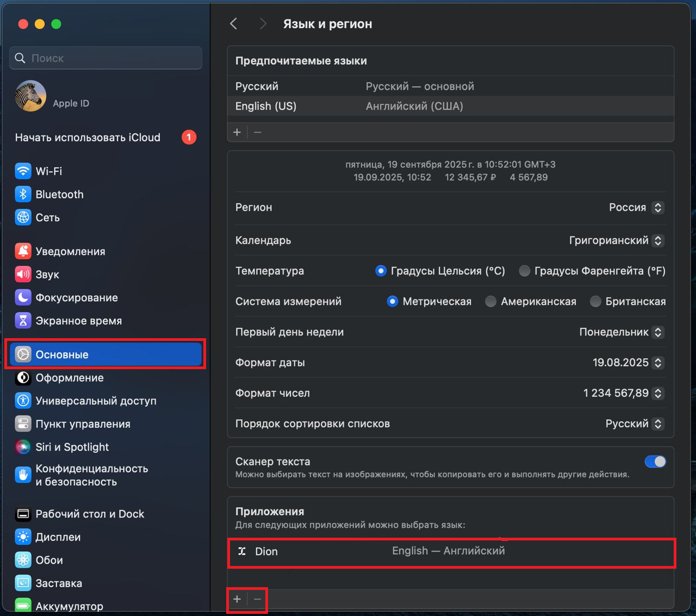Click the Bluetooth icon in sidebar
The image size is (696, 616).
(23, 195)
